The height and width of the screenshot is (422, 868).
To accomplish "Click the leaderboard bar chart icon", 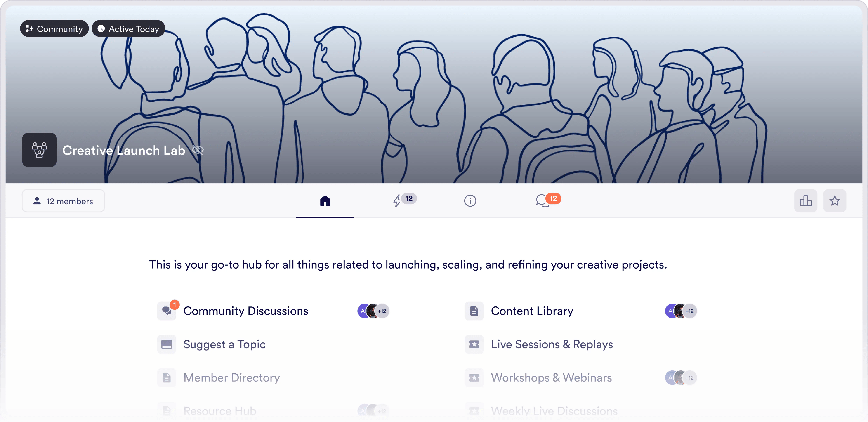I will click(x=805, y=201).
